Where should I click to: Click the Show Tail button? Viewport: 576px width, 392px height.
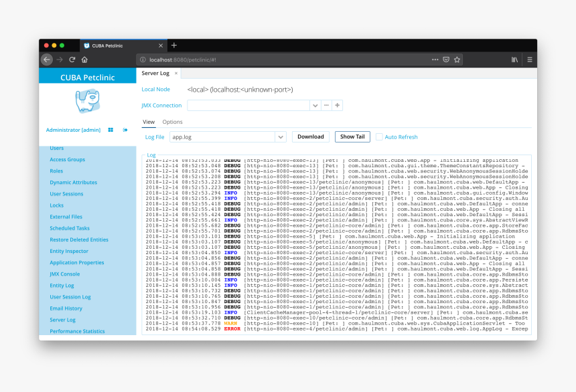352,136
